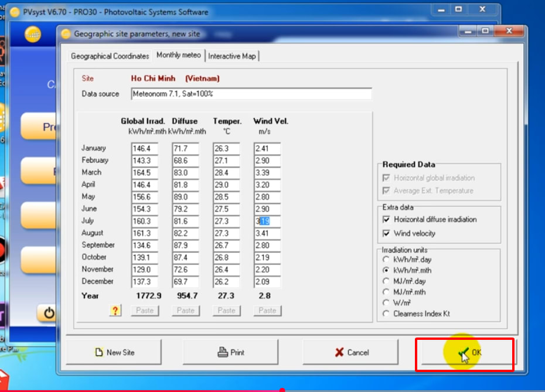Select kWh/m².mth irradiation unit
This screenshot has height=392, width=545.
[x=386, y=270]
